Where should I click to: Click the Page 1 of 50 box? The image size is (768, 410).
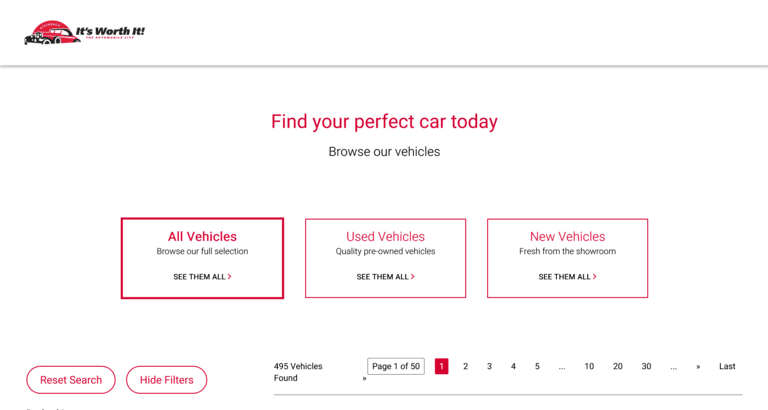pos(396,366)
